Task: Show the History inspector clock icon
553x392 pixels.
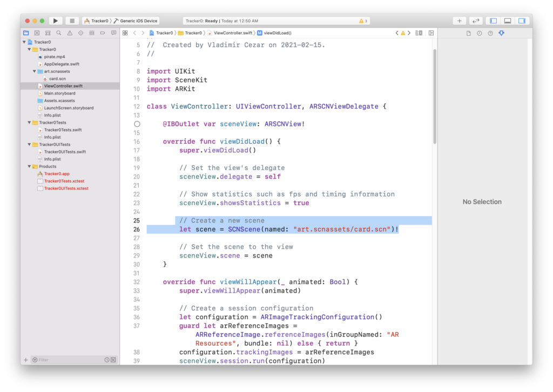Action: [x=479, y=33]
